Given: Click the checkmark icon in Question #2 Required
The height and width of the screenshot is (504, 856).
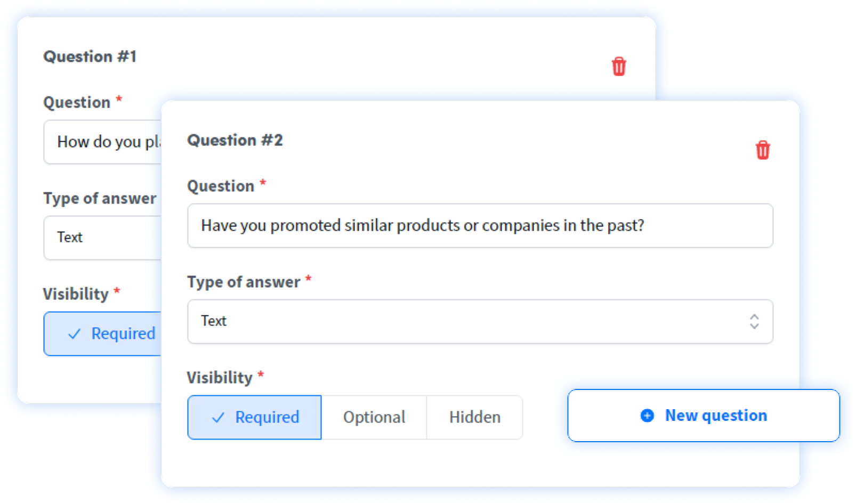Looking at the screenshot, I should pyautogui.click(x=218, y=417).
